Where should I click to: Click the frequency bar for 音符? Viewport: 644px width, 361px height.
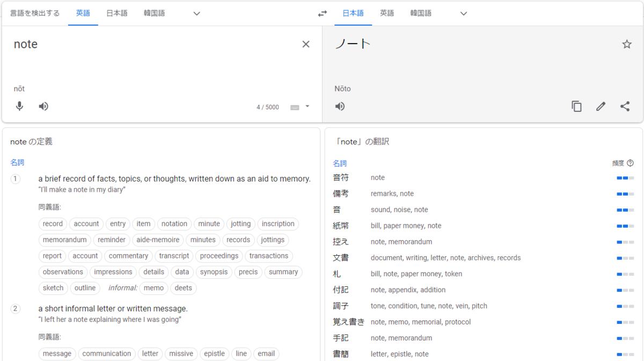[625, 178]
